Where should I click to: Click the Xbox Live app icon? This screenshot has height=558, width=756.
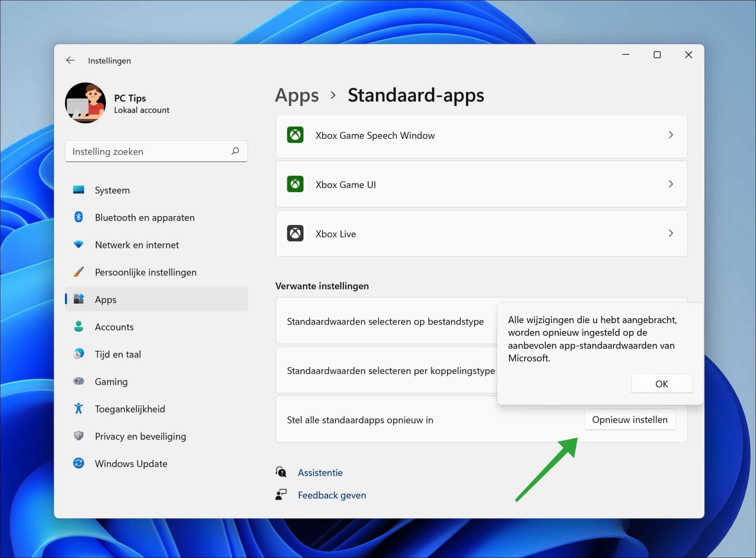click(295, 233)
